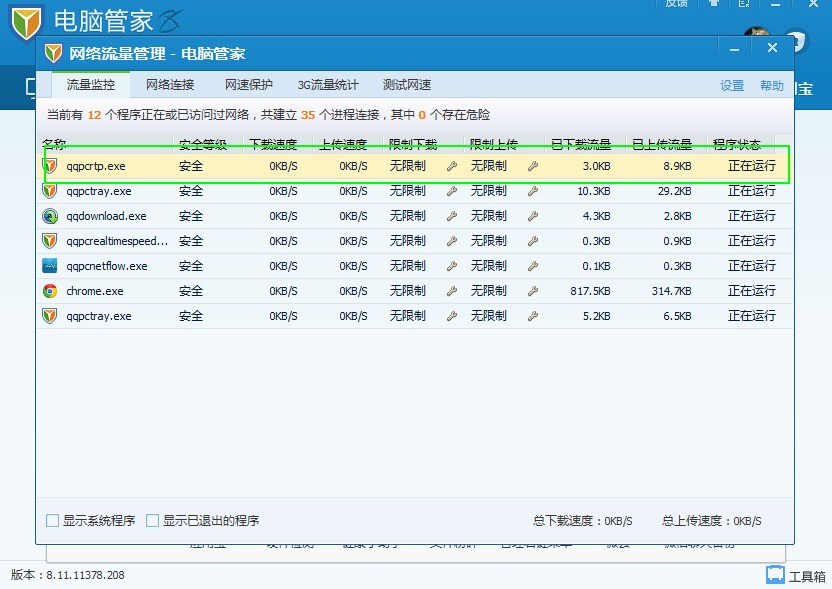Viewport: 832px width, 589px height.
Task: Switch to the 流量监控 tab
Action: pos(91,85)
